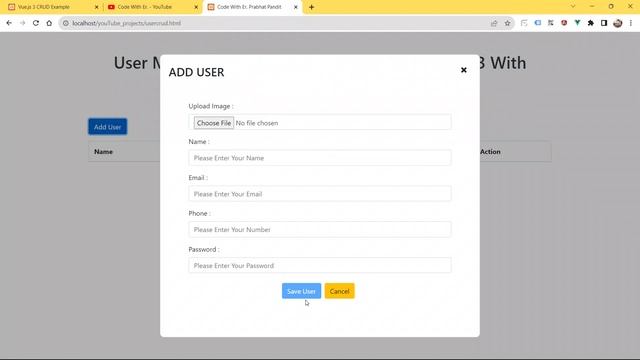Screen dimensions: 640x360
Task: Cancel adding a user
Action: pos(340,291)
